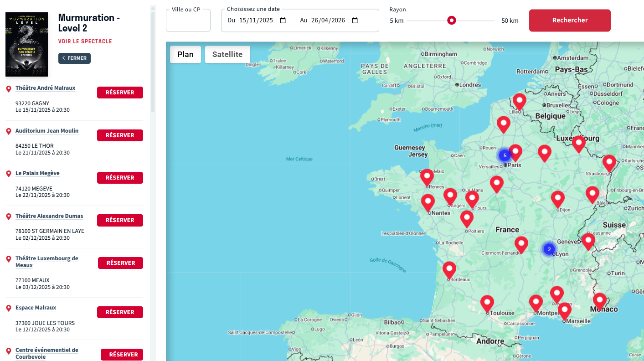Select the map pin at Nantes
The width and height of the screenshot is (644, 361).
pyautogui.click(x=428, y=201)
